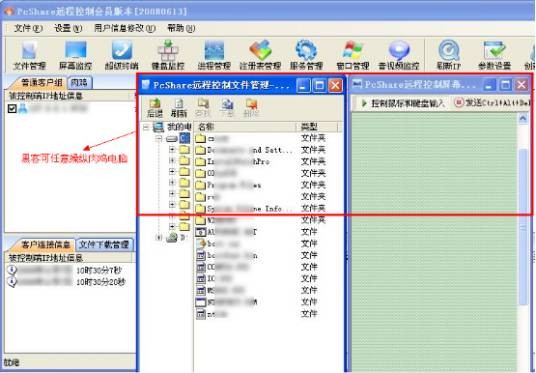Image resolution: width=536 pixels, height=373 pixels.
Task: Click 后退 back in the file manager toolbar
Action: 155,108
